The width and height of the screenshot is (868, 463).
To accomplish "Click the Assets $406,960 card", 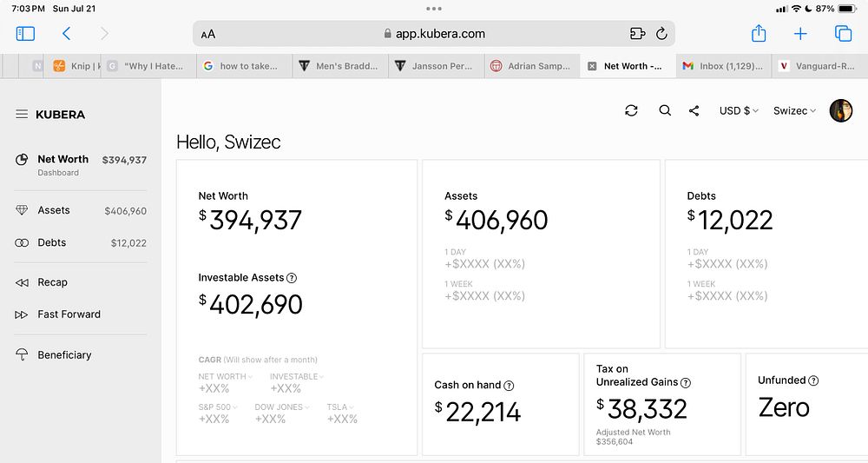I will 542,255.
